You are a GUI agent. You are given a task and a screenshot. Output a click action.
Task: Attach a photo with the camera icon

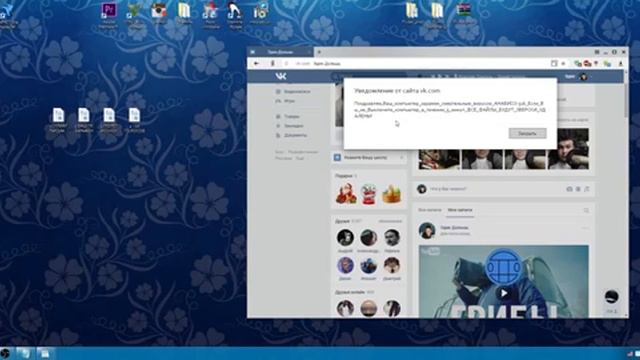click(569, 189)
